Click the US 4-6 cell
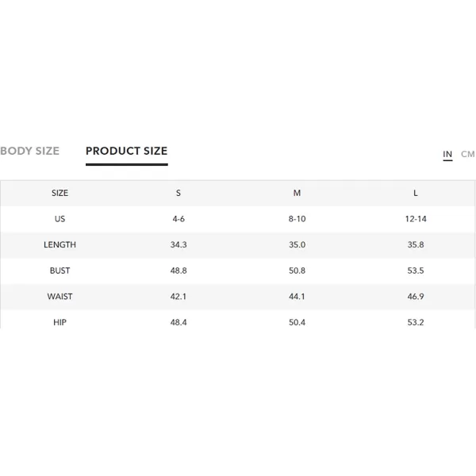Viewport: 476px width, 476px height. [x=178, y=219]
